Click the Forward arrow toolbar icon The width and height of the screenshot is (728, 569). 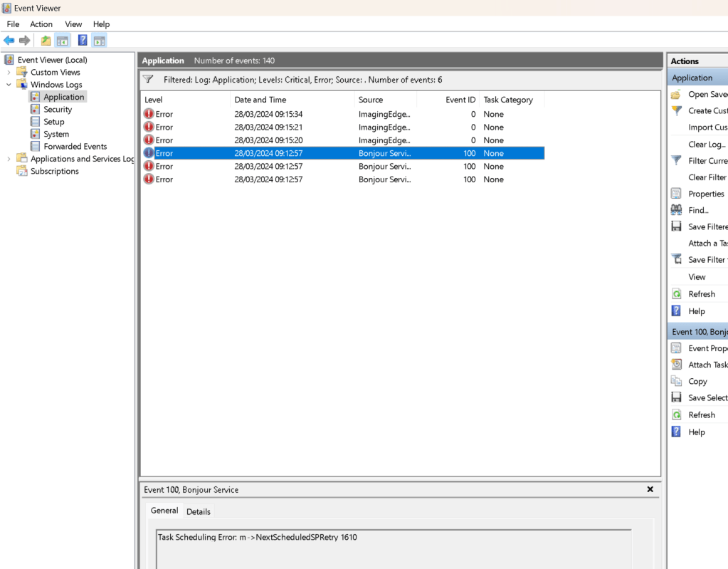(x=25, y=41)
